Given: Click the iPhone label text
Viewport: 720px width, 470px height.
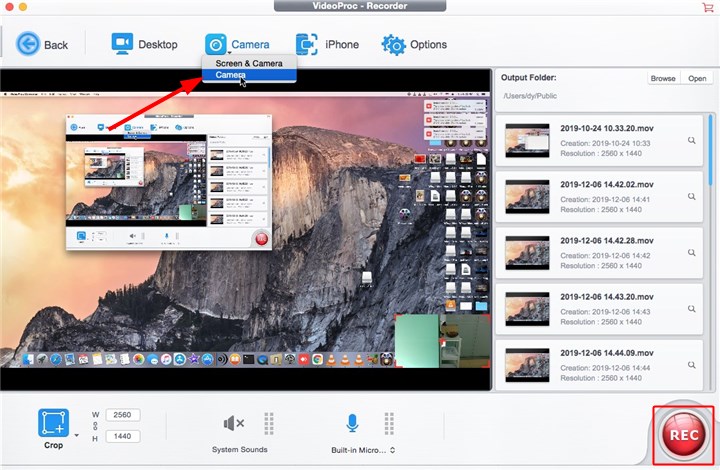Looking at the screenshot, I should pyautogui.click(x=342, y=45).
